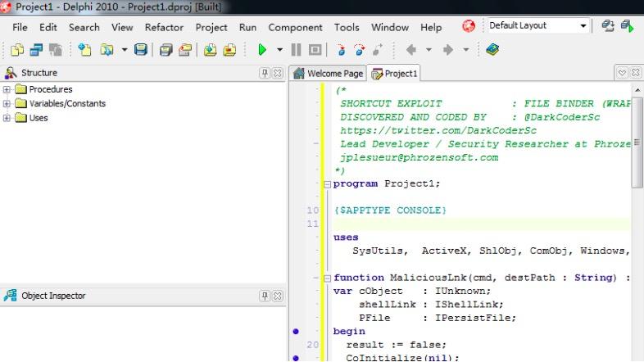This screenshot has width=644, height=362.
Task: Open View Unit icon in toolbar
Action: pos(17,50)
